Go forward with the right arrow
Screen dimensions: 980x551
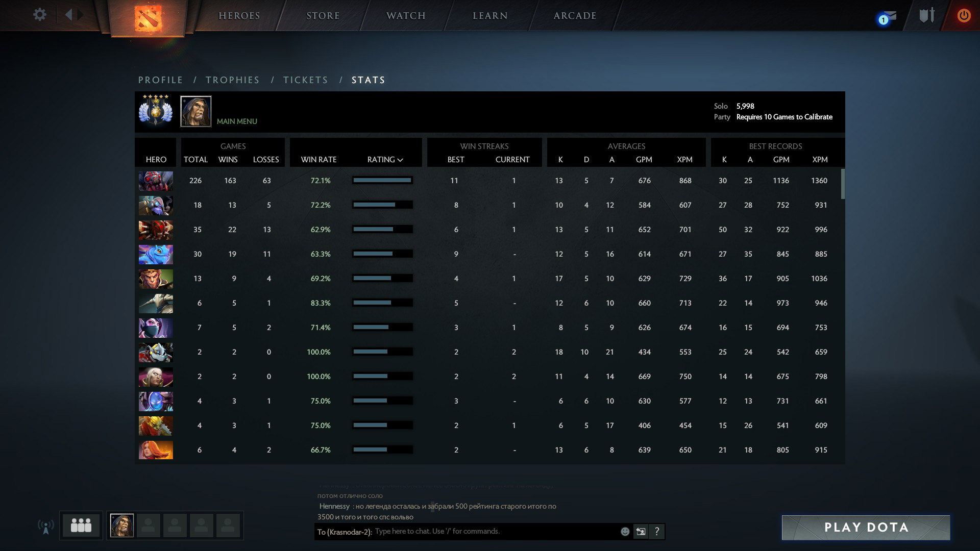pyautogui.click(x=81, y=14)
